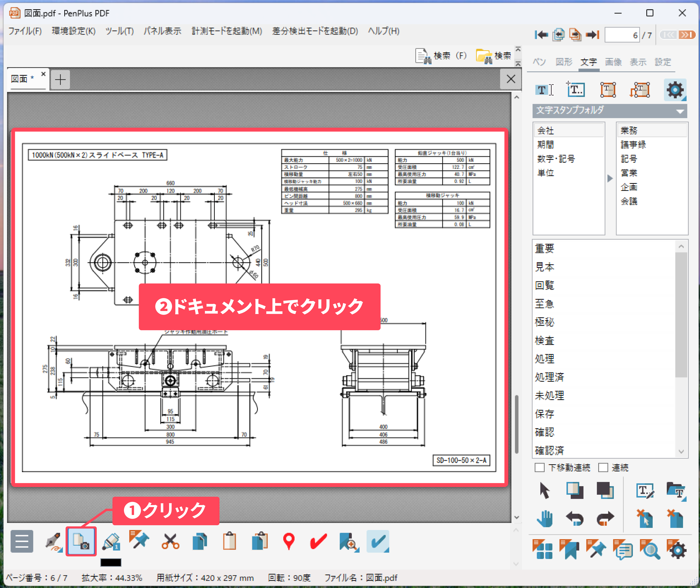Image resolution: width=700 pixels, height=588 pixels.
Task: Close the 図面 document tab
Action: 43,74
